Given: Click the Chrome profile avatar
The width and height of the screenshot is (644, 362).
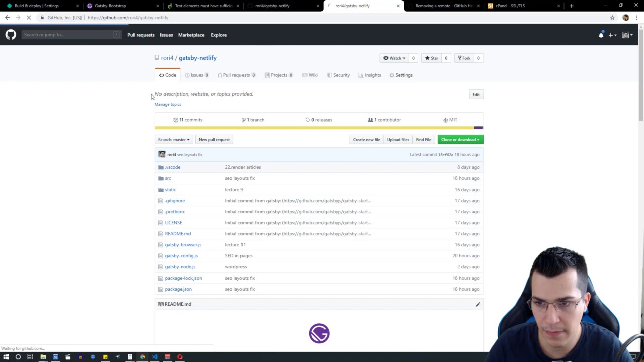Looking at the screenshot, I should [x=625, y=18].
